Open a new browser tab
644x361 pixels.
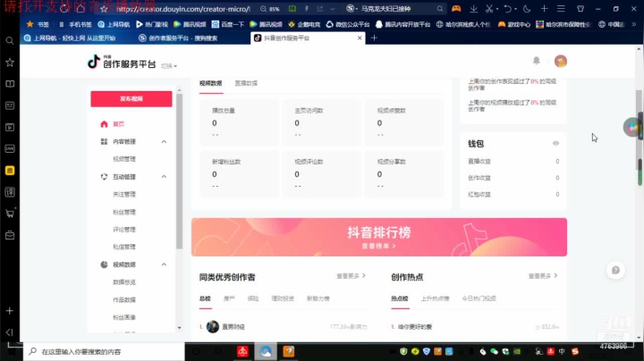[x=374, y=38]
